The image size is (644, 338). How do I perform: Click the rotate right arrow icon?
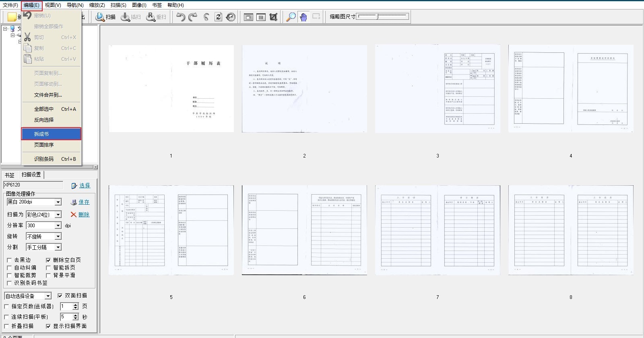click(193, 17)
